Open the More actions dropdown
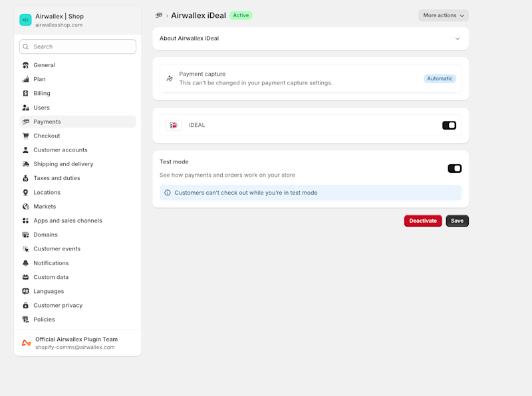 443,15
